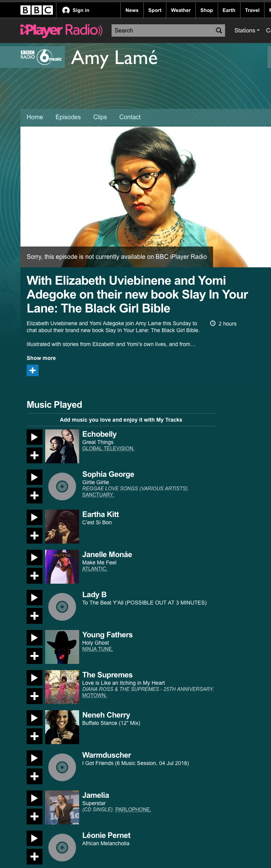This screenshot has height=868, width=271.
Task: Expand description with Show more
Action: pyautogui.click(x=41, y=358)
